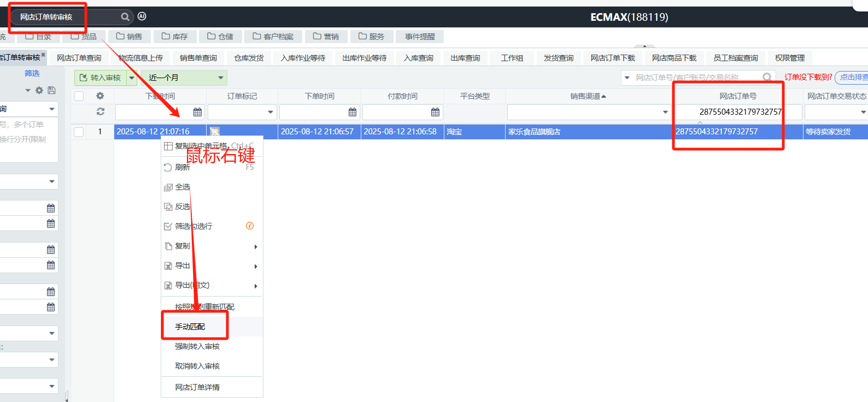Image resolution: width=868 pixels, height=402 pixels.
Task: Switch to 销售单查询 tab
Action: 198,58
